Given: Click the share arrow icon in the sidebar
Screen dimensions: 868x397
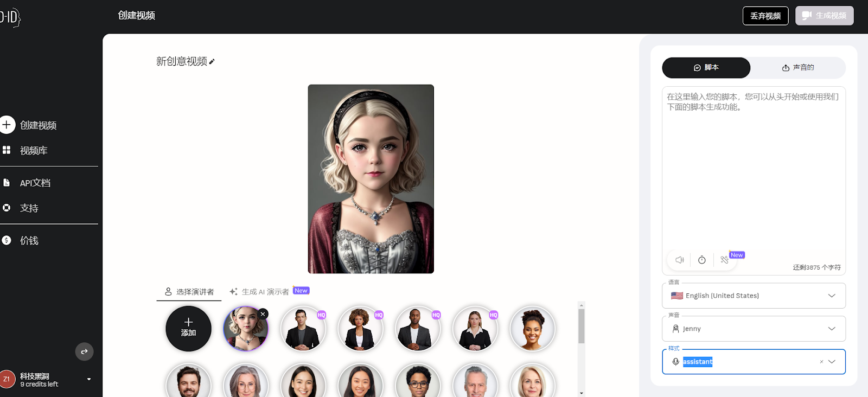Looking at the screenshot, I should tap(84, 351).
